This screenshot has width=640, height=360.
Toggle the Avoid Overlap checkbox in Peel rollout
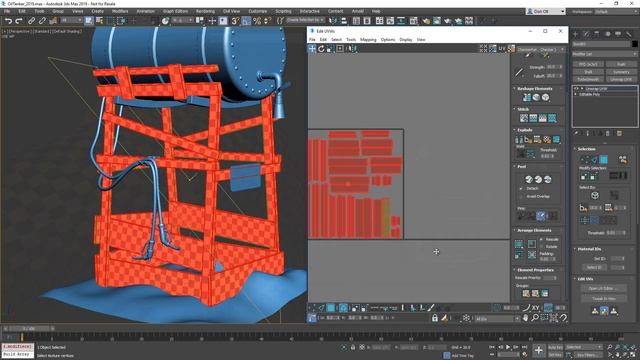[x=521, y=196]
